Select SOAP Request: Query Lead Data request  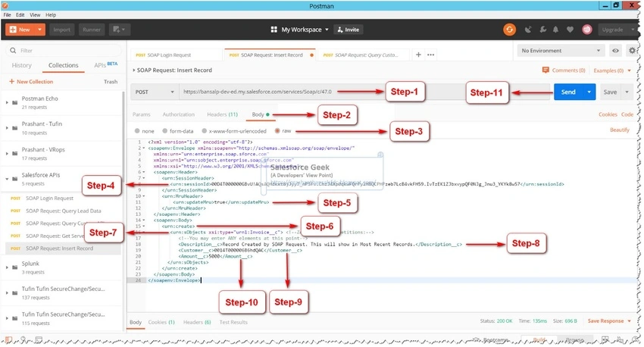(63, 211)
